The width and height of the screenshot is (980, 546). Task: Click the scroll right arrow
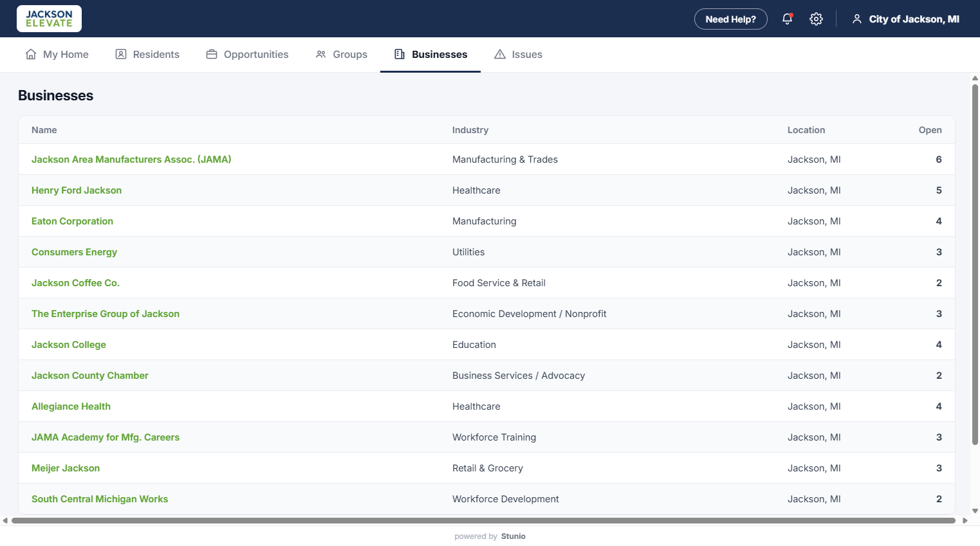(x=965, y=520)
